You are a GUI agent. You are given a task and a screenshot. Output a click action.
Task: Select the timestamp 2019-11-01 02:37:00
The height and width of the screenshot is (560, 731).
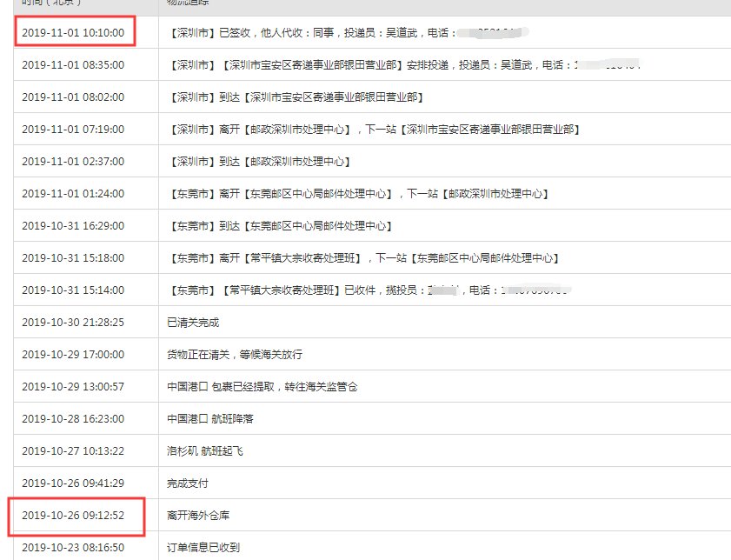(x=73, y=162)
